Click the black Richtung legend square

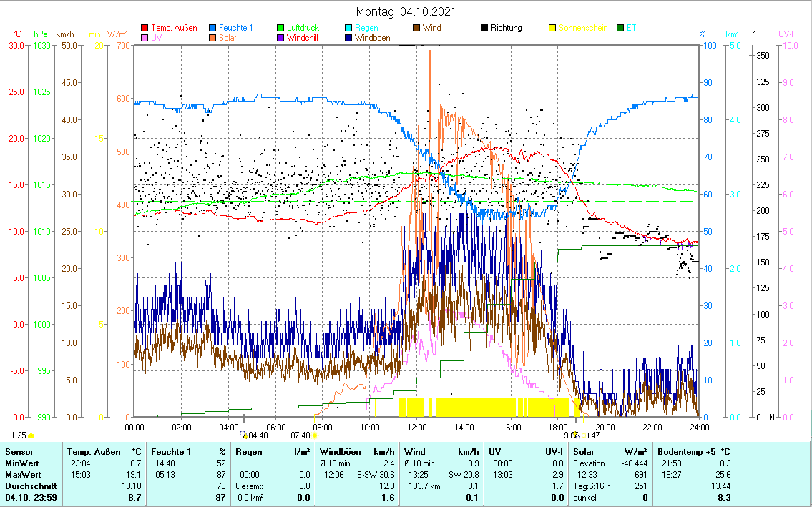pos(484,29)
